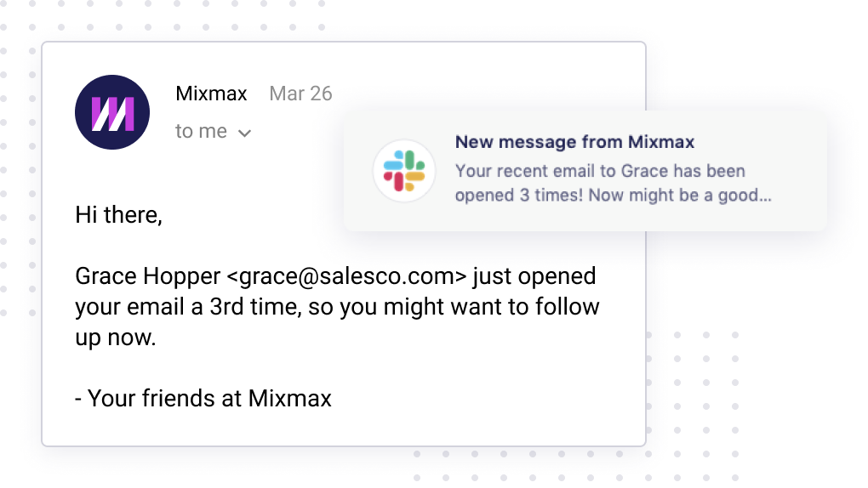The image size is (868, 488).
Task: Click the Mixmax logo avatar
Action: pos(112,112)
